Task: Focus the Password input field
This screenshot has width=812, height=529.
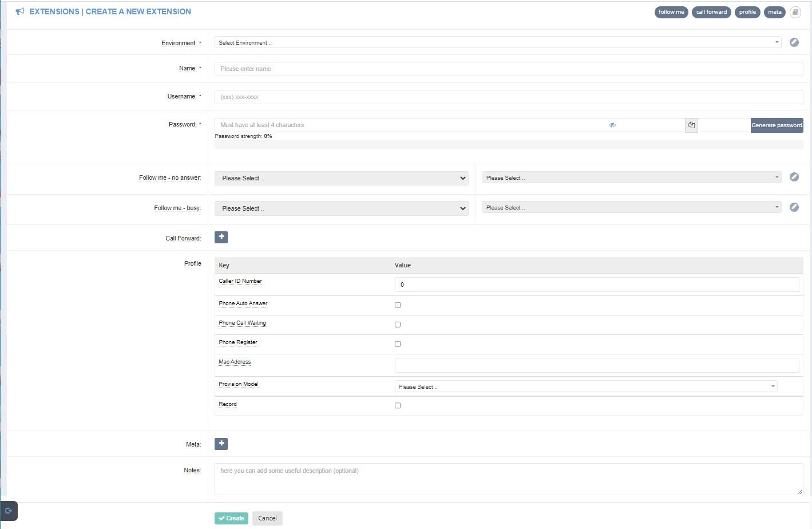Action: click(450, 125)
